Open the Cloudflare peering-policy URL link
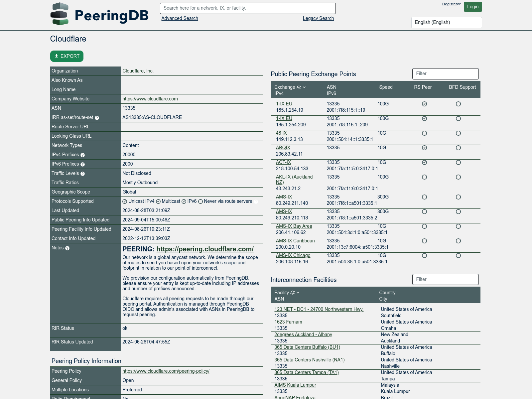 [x=166, y=371]
